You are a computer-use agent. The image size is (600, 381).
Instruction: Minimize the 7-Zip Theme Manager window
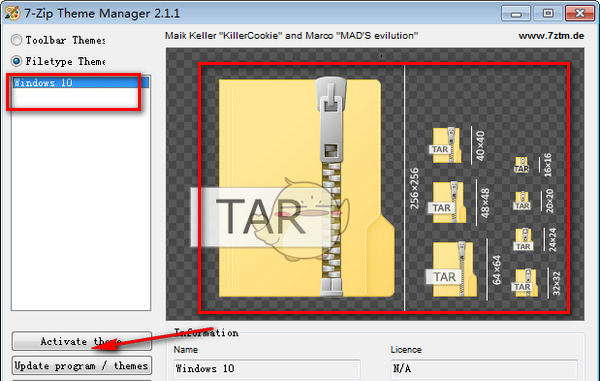[516, 14]
